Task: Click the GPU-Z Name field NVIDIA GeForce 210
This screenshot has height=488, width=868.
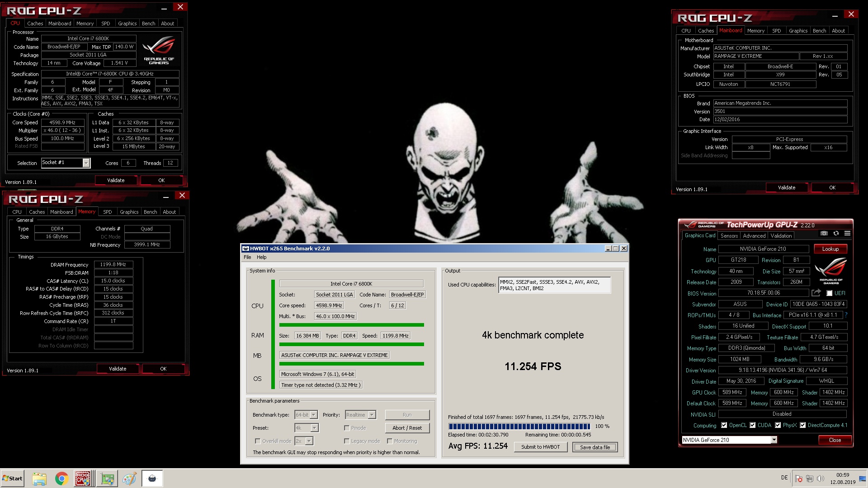Action: point(763,249)
